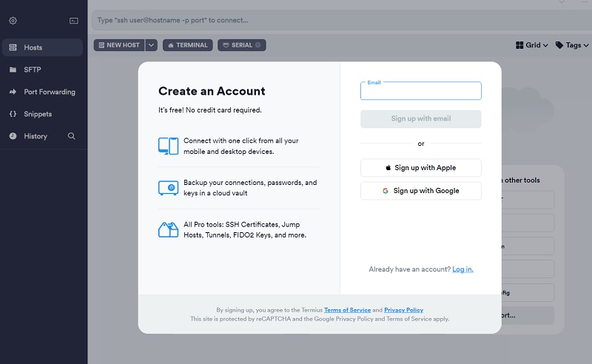592x364 pixels.
Task: Click the SERIAL toolbar button
Action: pyautogui.click(x=241, y=45)
